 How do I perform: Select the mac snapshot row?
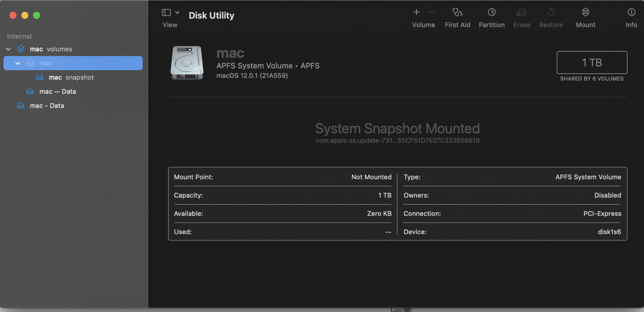(x=73, y=77)
